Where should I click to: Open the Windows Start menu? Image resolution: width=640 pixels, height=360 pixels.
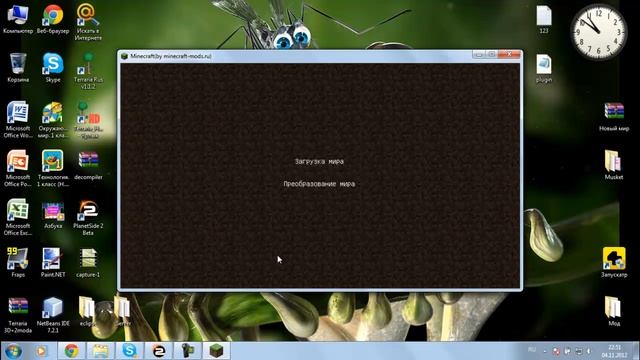click(x=13, y=351)
